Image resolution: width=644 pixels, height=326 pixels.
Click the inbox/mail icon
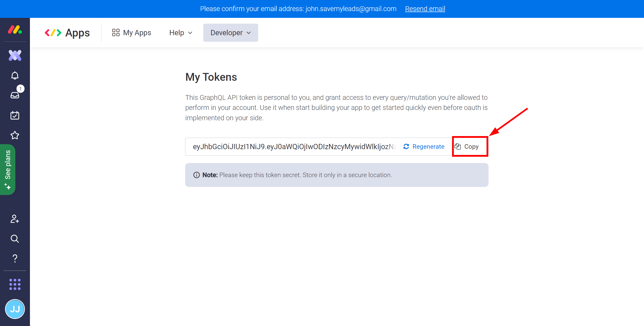pos(15,95)
